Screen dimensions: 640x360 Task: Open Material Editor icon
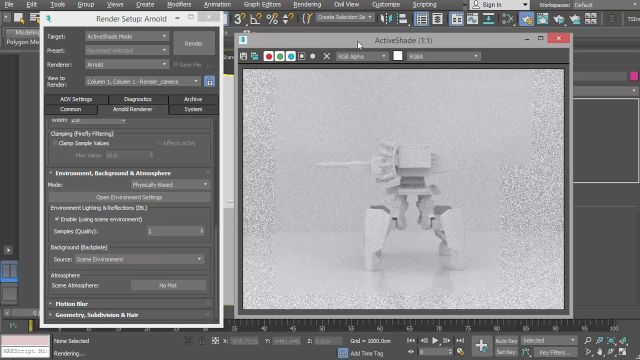click(x=507, y=18)
